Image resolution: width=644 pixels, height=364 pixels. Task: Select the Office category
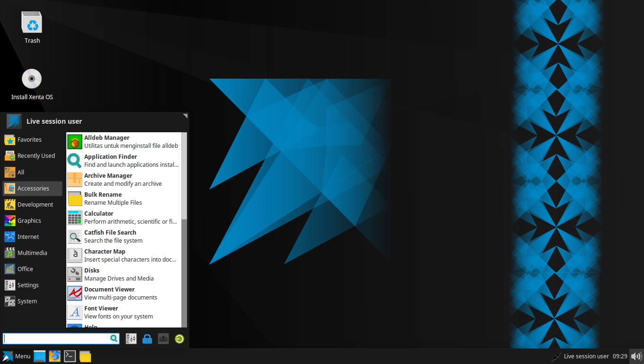pos(32,269)
